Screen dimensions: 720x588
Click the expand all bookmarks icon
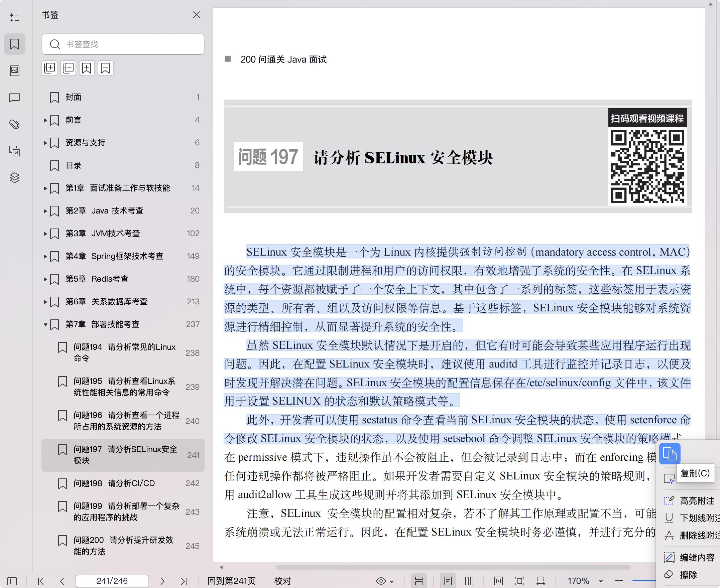[x=49, y=68]
